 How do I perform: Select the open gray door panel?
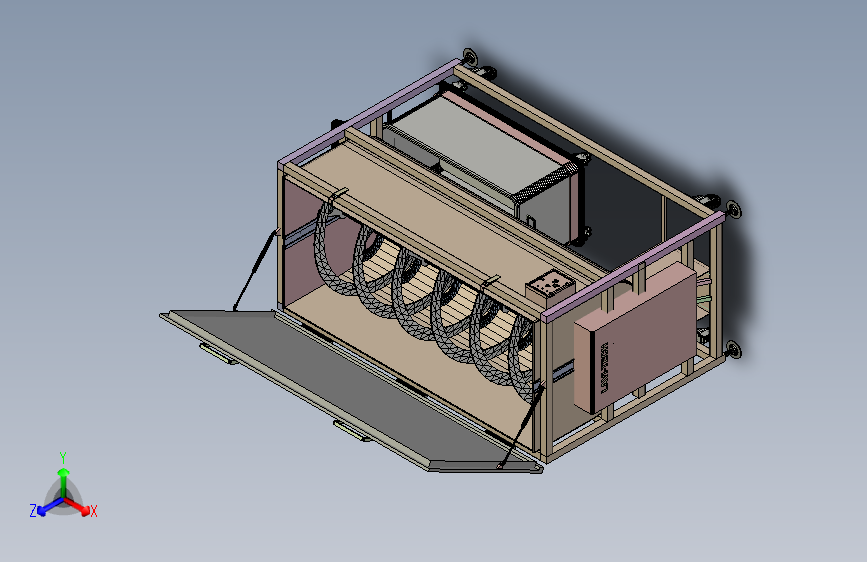click(350, 389)
